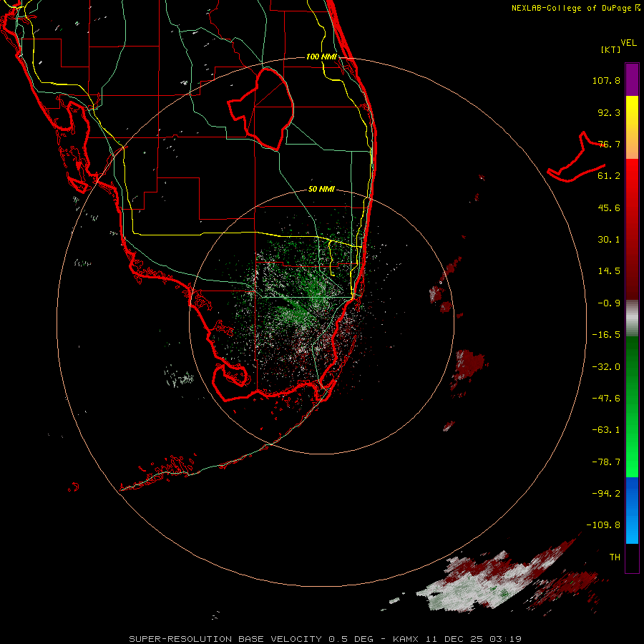
Task: Click the TH legend label
Action: 615,557
